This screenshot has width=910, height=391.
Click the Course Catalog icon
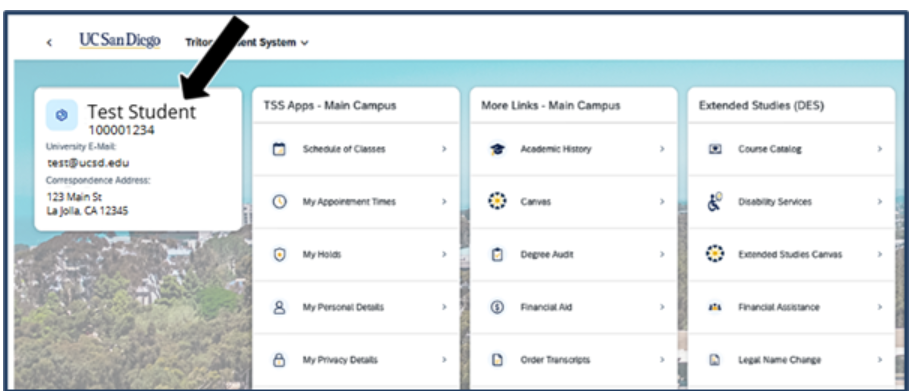click(715, 149)
